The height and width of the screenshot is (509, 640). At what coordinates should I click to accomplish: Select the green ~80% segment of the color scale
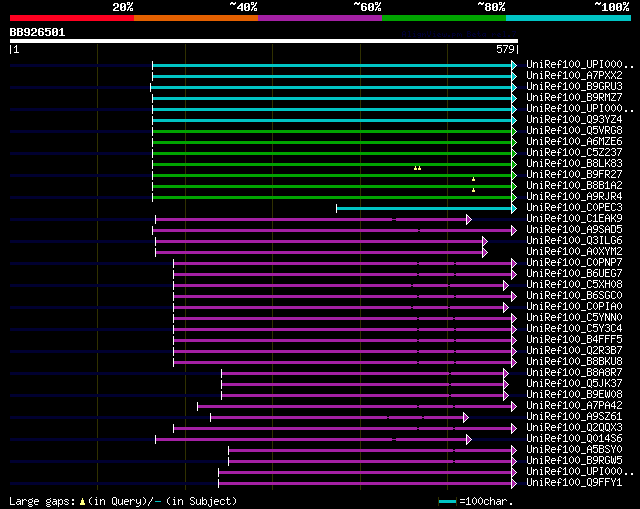(x=444, y=18)
